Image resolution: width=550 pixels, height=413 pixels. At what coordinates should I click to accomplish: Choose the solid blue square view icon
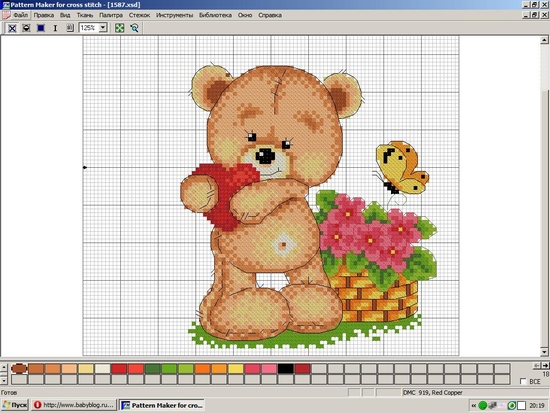pos(41,28)
